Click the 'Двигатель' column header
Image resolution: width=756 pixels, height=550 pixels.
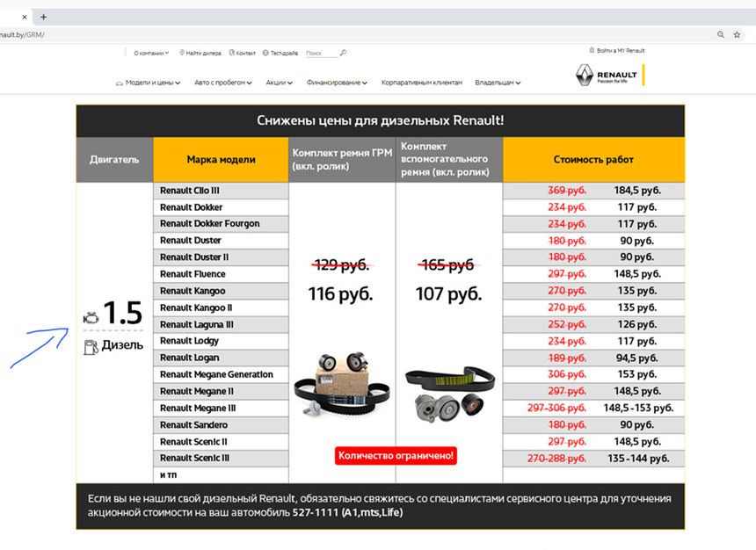point(115,160)
